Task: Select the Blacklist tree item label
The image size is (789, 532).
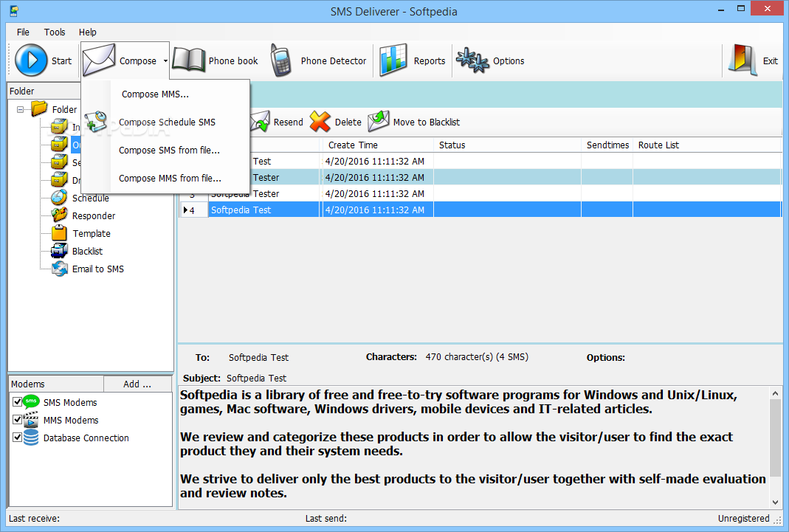Action: coord(88,251)
